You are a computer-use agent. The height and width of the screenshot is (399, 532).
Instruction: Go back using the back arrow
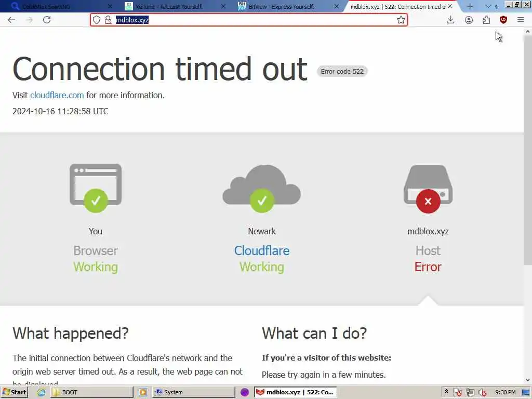[11, 20]
